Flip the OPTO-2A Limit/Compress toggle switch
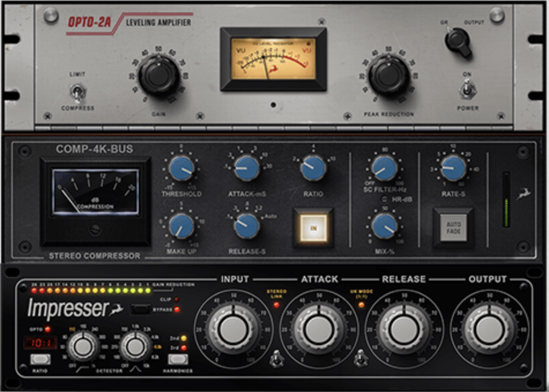The image size is (549, 392). 77,91
